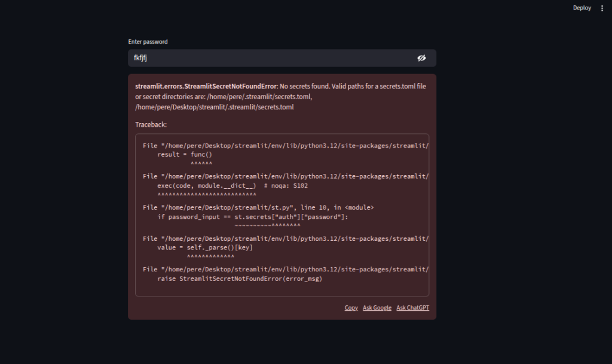
Task: Select the raise StreamlitSecretNotFoundError line
Action: coord(240,279)
